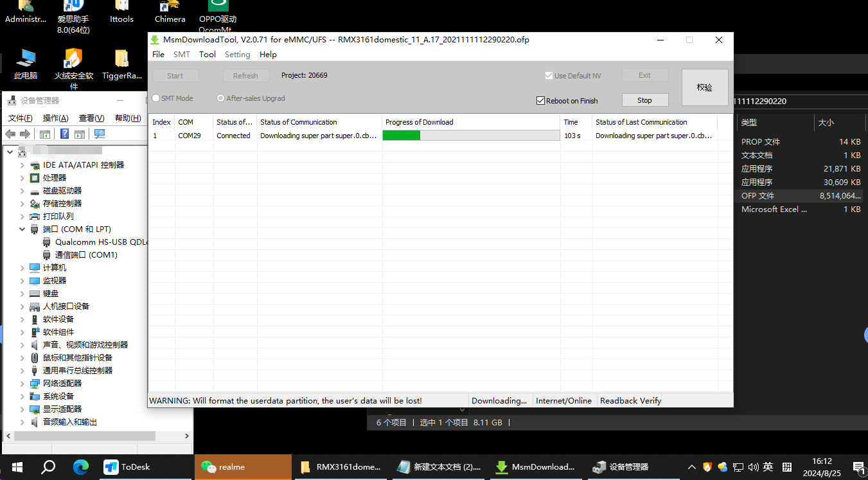Click the Progress of Download column header
The width and height of the screenshot is (868, 480).
pos(471,122)
